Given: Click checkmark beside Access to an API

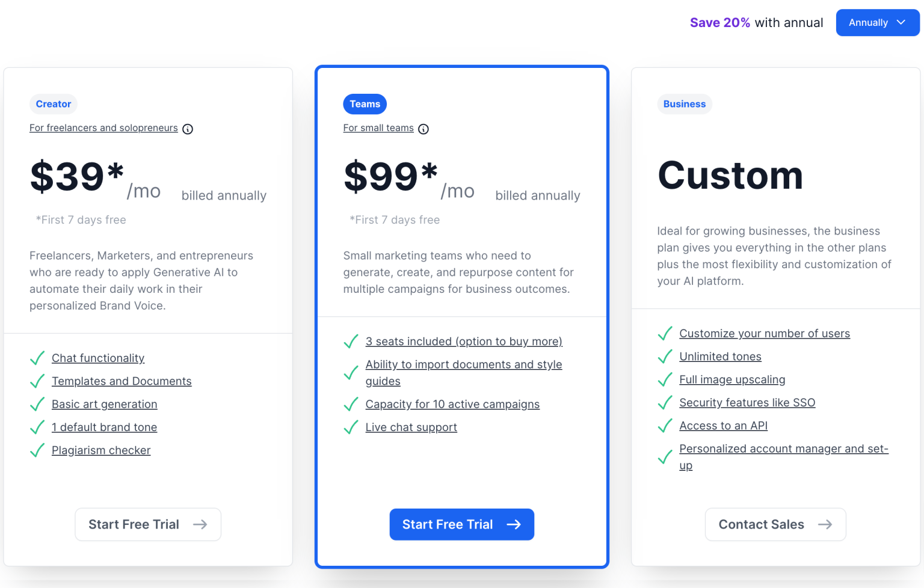Looking at the screenshot, I should 665,426.
